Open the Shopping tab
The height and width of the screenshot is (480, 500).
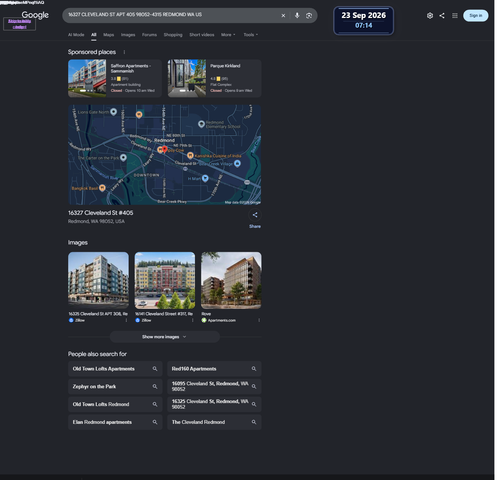[173, 35]
